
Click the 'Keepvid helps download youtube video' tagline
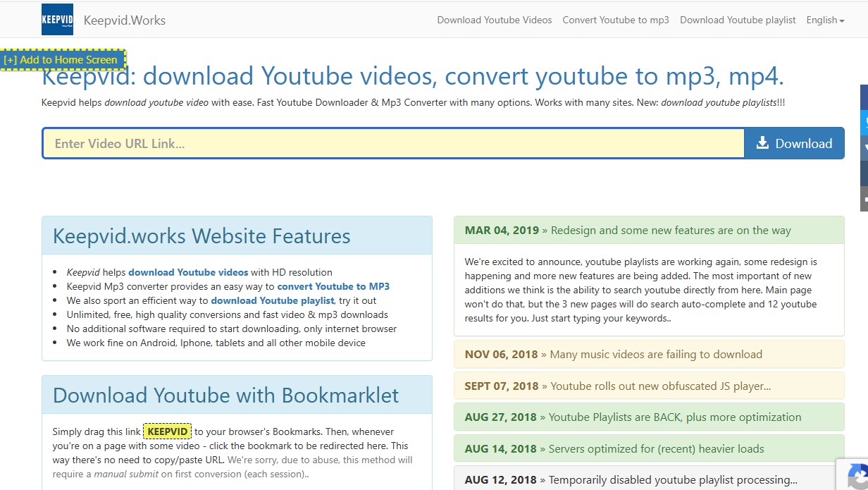[413, 102]
